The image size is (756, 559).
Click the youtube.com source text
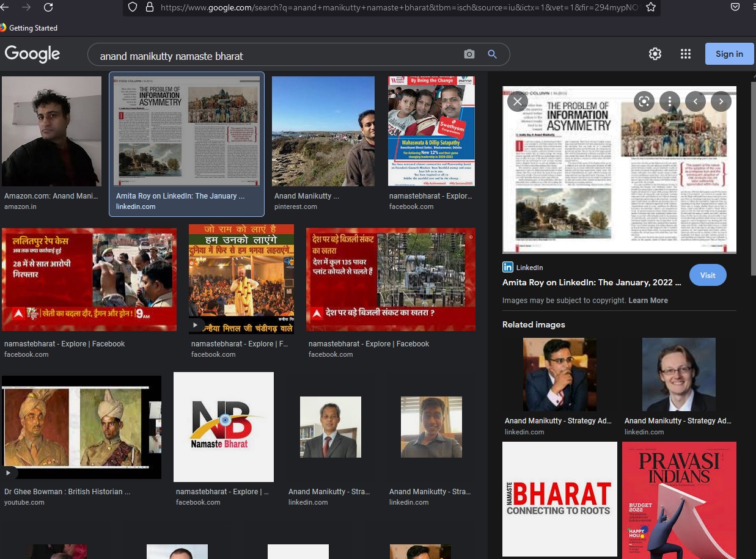[x=24, y=503]
